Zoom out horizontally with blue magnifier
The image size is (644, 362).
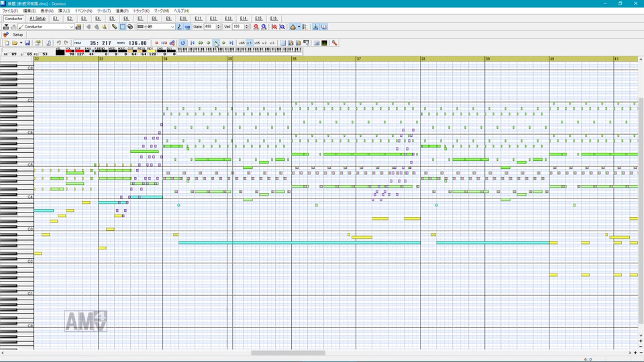point(264,27)
